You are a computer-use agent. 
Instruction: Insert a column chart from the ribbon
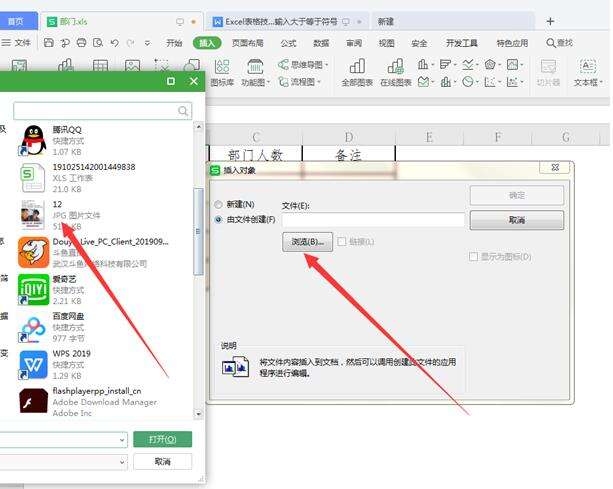(x=423, y=64)
